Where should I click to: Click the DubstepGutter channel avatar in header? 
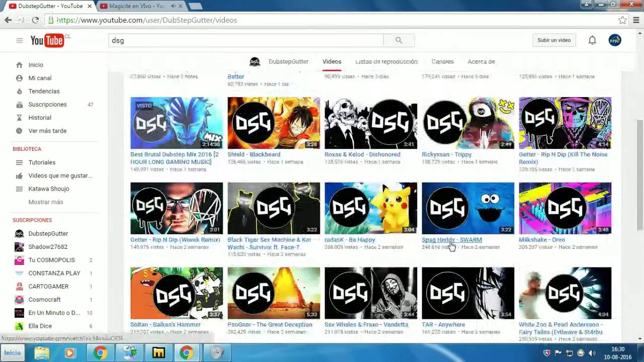click(x=255, y=61)
